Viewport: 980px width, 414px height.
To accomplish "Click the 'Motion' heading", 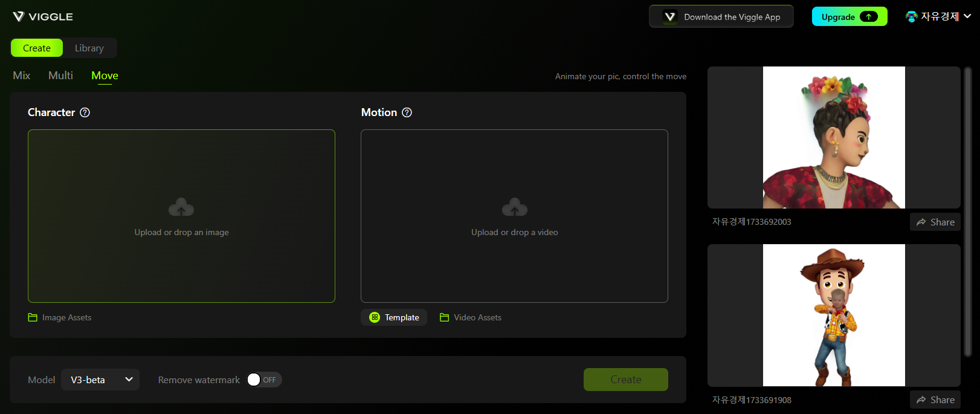I will 379,112.
